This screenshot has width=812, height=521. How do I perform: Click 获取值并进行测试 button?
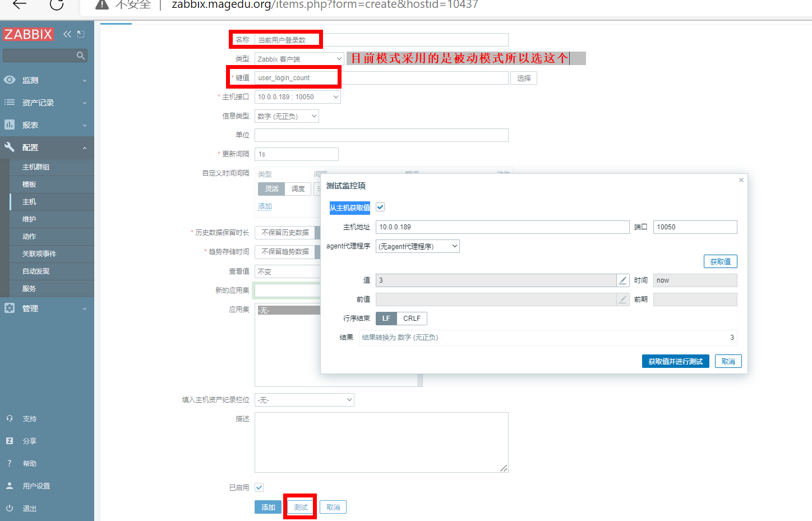pyautogui.click(x=675, y=361)
